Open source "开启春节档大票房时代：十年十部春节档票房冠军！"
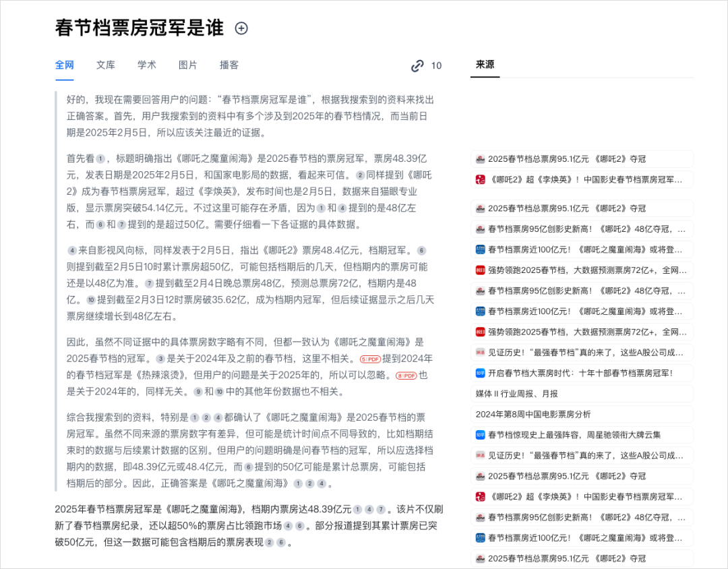 582,373
